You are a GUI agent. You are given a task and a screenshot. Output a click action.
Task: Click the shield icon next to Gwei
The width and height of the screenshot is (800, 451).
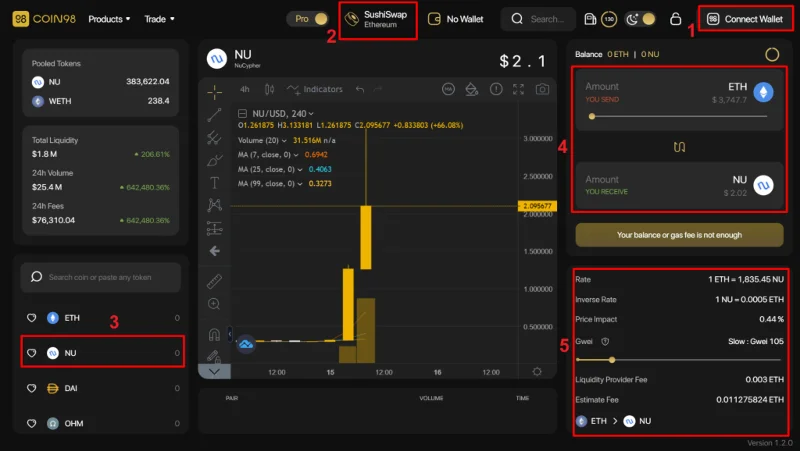(605, 341)
